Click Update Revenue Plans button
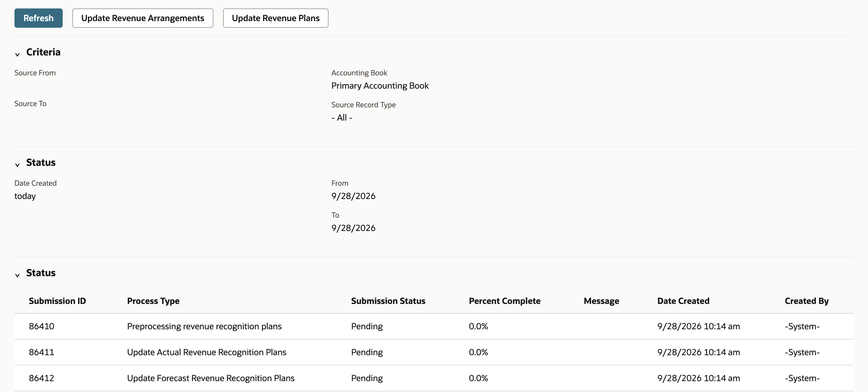Screen dimensions: 868x392 276,18
